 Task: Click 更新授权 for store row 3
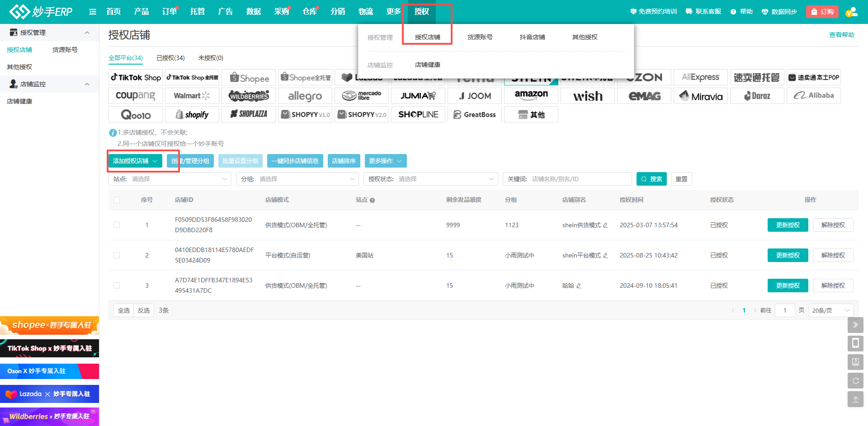(788, 286)
